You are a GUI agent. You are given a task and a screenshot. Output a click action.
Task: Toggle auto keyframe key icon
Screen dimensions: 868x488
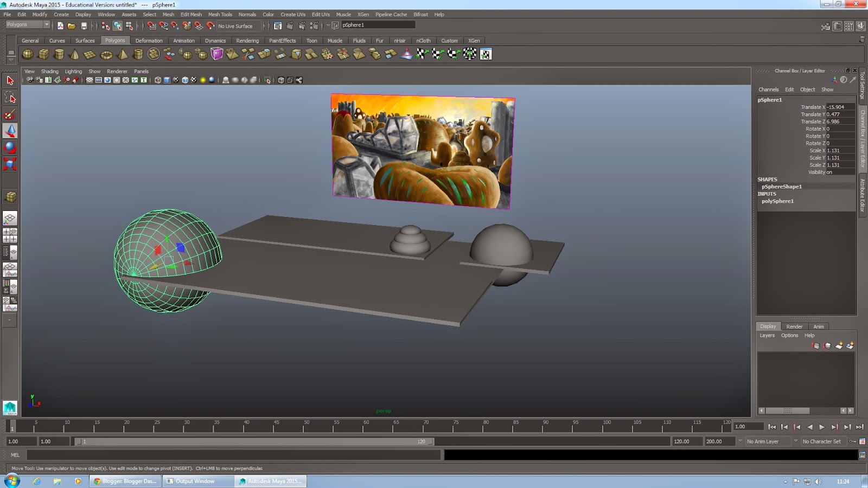(x=853, y=441)
